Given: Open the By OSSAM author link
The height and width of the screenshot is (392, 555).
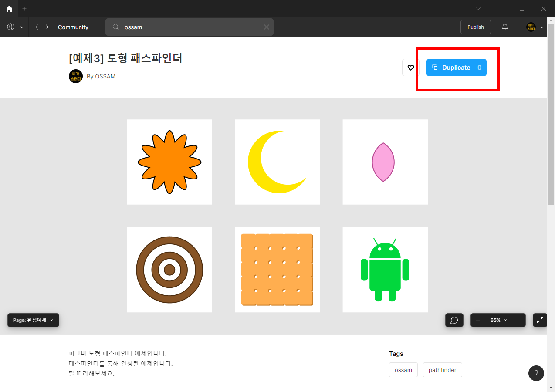Looking at the screenshot, I should click(101, 76).
